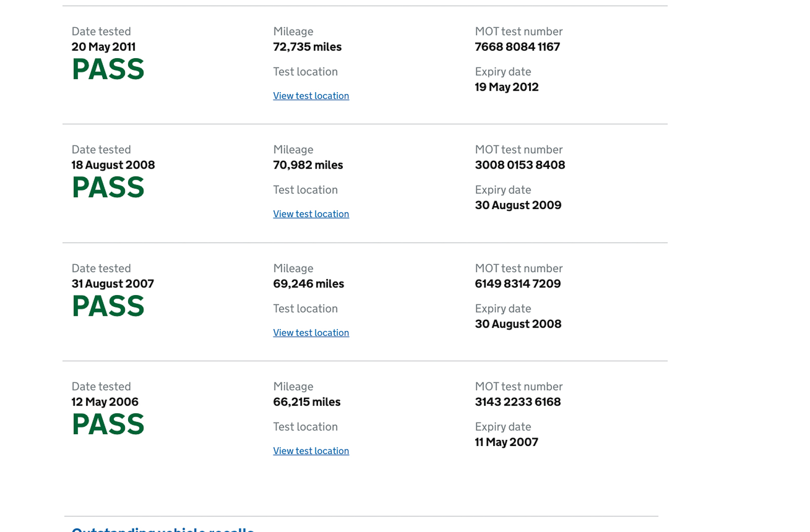Click the 69,246 miles mileage value
The width and height of the screenshot is (810, 532).
point(308,284)
